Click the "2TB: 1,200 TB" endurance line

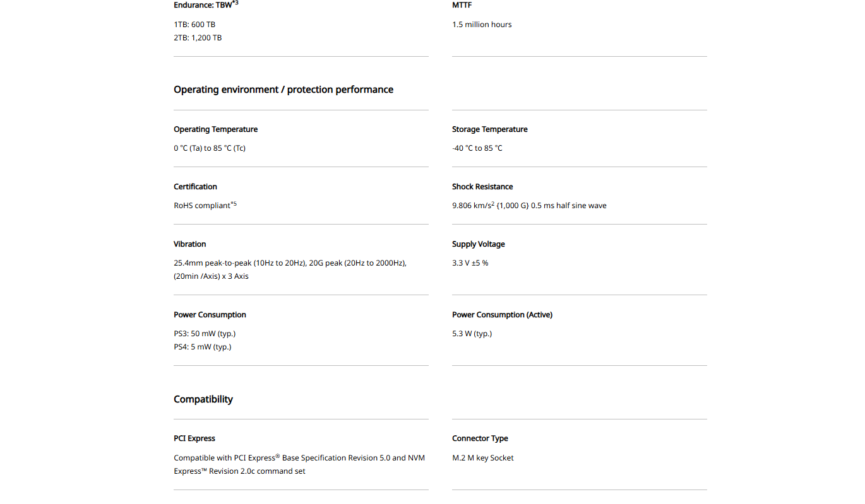[198, 38]
